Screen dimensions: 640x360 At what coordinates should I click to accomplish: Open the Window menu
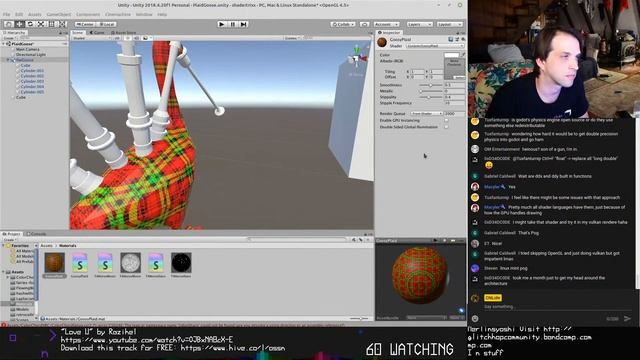(144, 14)
